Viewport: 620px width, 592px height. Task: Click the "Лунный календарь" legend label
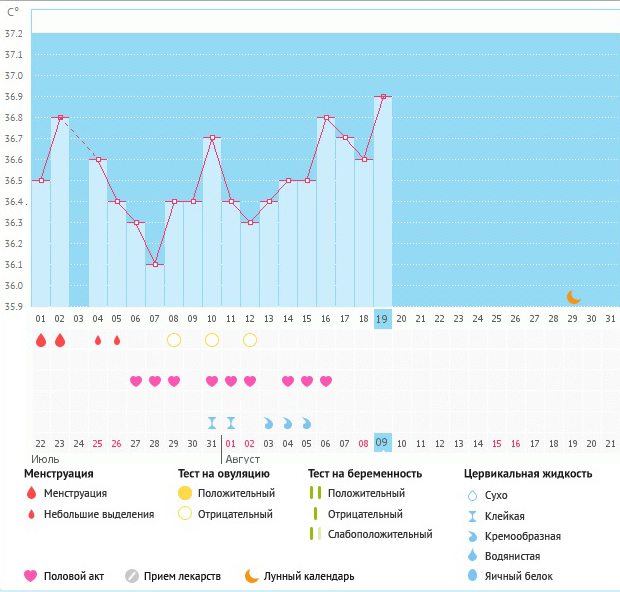tap(308, 576)
